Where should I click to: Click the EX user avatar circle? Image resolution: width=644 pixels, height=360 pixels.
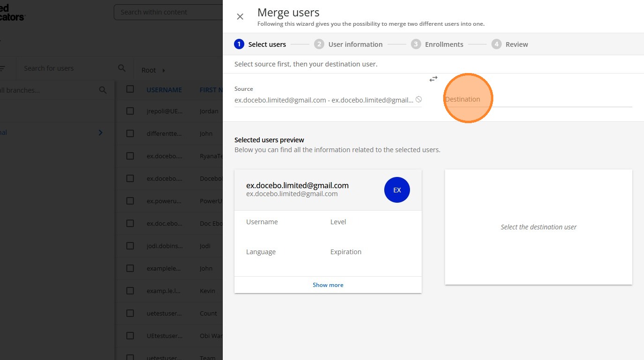(x=397, y=190)
